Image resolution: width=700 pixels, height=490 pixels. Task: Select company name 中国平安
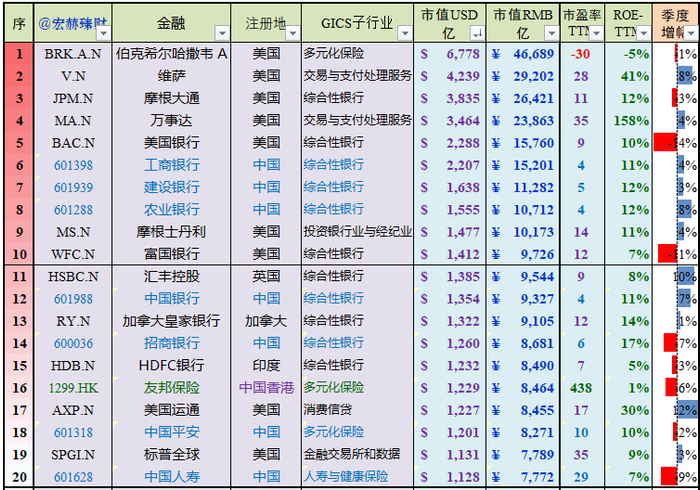coord(171,433)
